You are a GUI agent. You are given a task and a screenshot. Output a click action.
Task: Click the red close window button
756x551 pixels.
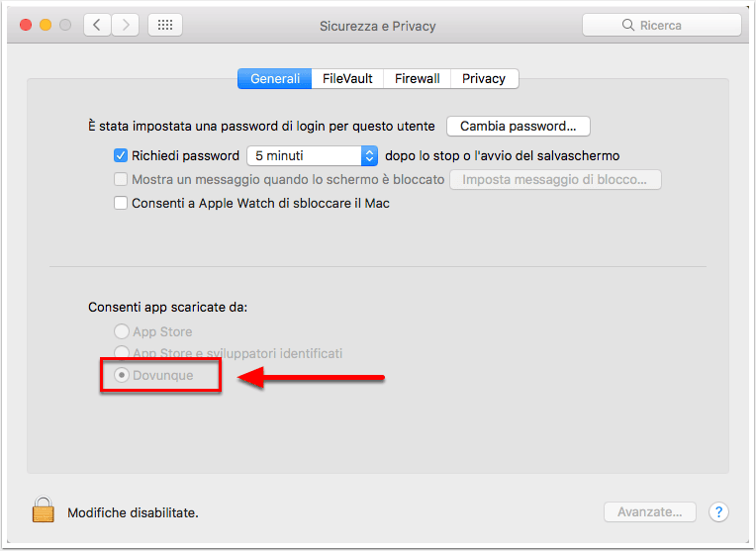26,25
